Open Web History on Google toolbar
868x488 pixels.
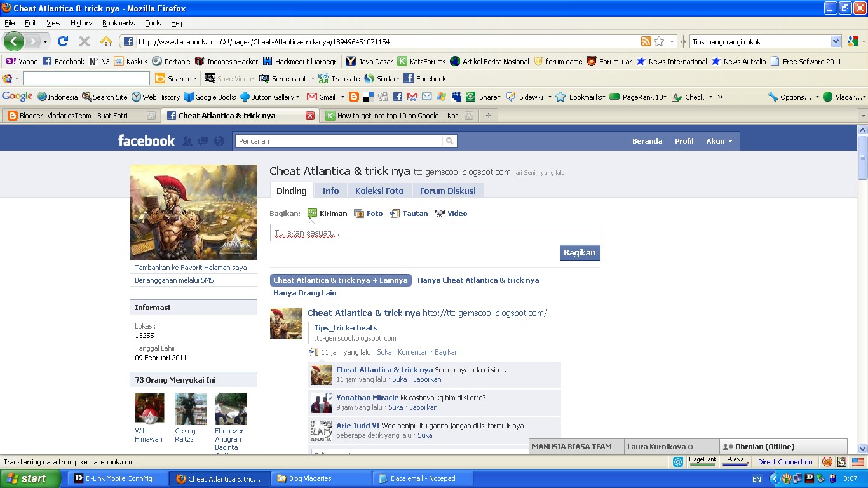[156, 97]
